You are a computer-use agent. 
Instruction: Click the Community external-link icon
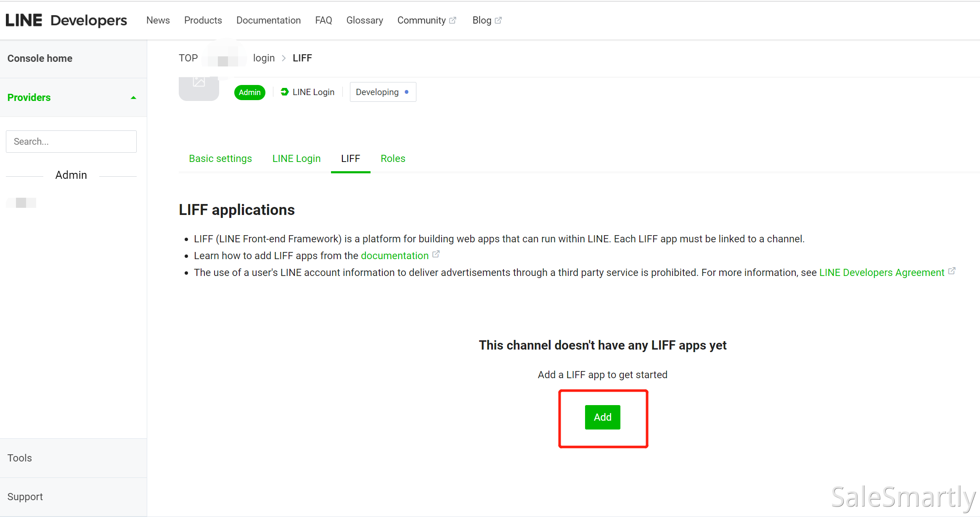point(453,20)
